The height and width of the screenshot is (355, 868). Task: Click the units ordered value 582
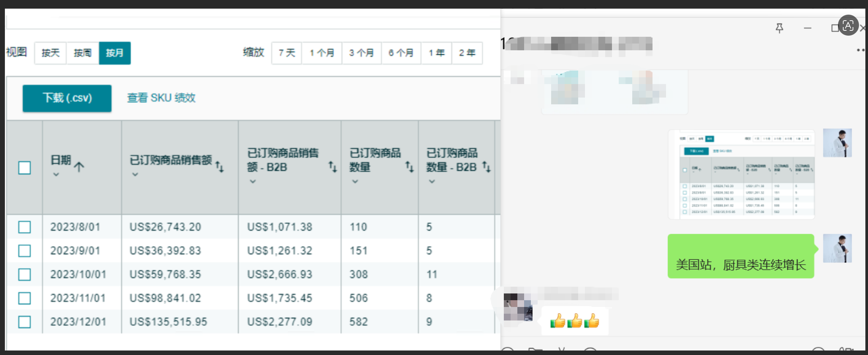click(359, 322)
